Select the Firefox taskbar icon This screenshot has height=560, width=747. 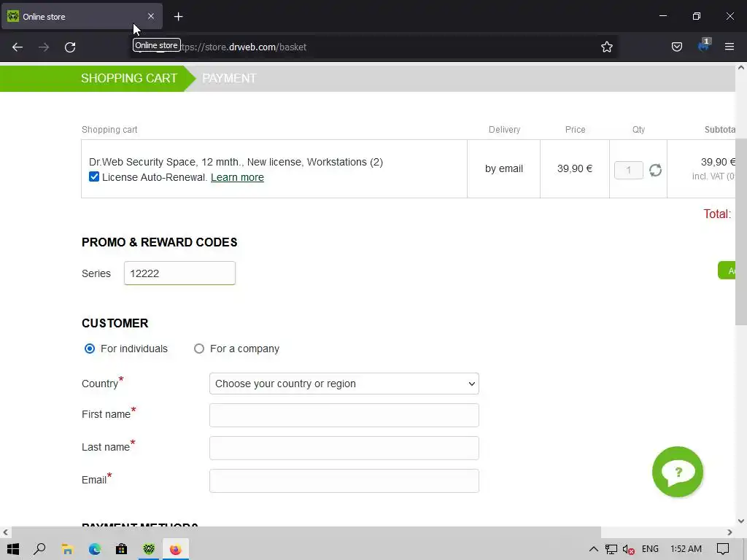176,549
